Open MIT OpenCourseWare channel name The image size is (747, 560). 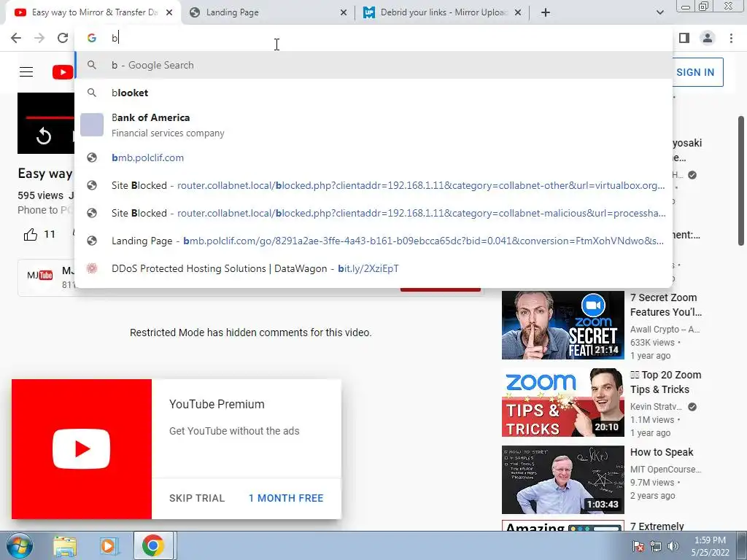click(x=665, y=469)
